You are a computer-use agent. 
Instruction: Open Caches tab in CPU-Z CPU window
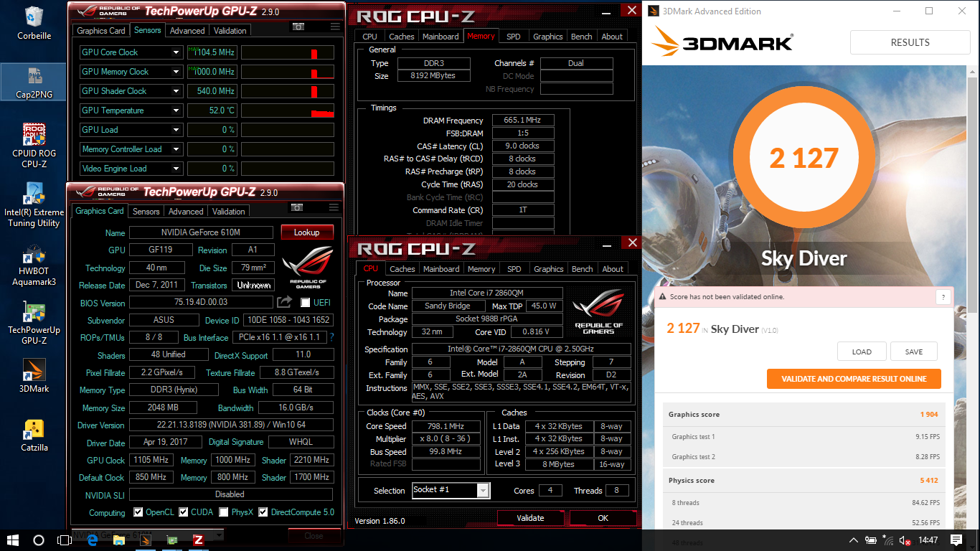(402, 269)
